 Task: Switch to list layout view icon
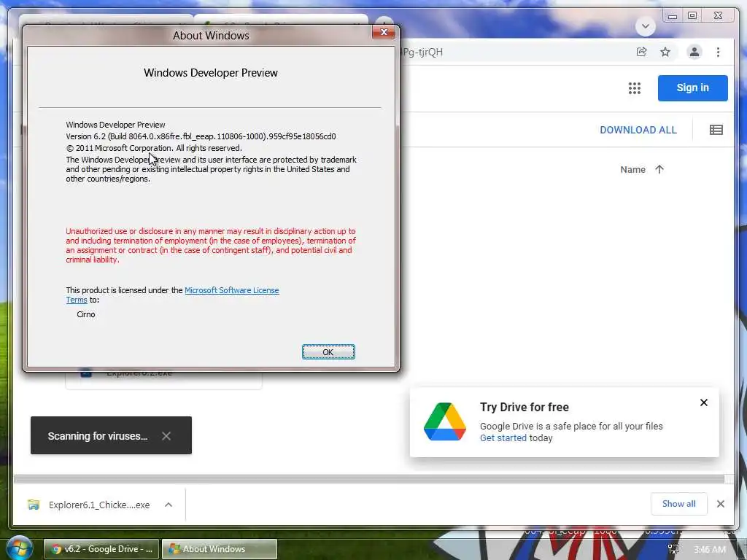tap(716, 130)
